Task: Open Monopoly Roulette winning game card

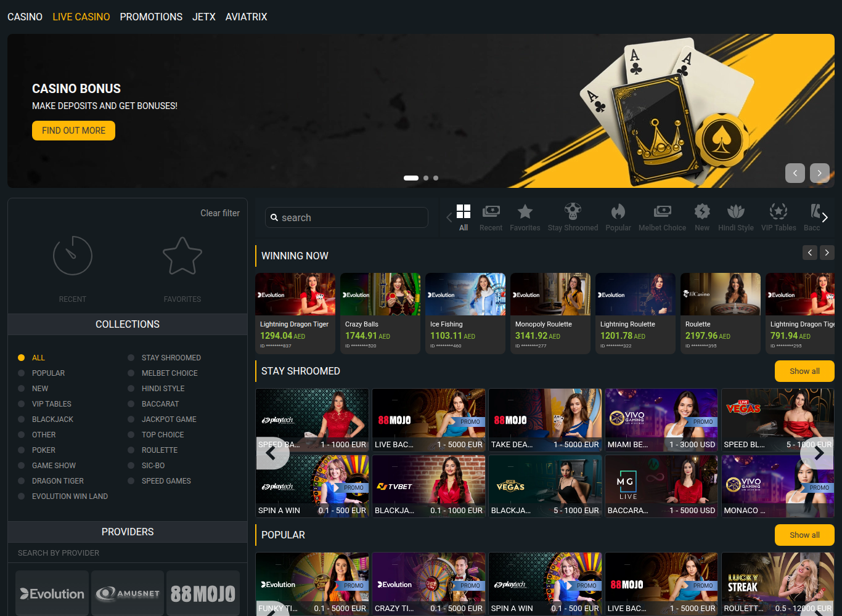Action: tap(550, 314)
